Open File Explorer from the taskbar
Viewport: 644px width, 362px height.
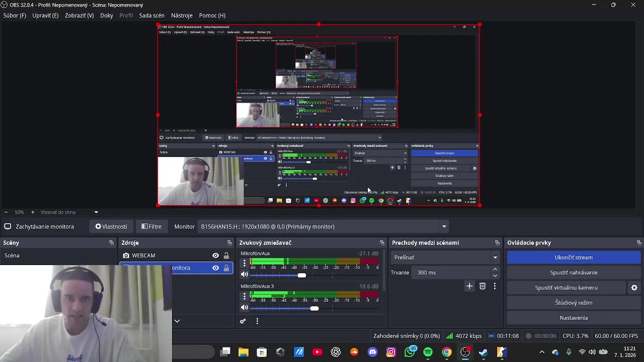point(244,352)
